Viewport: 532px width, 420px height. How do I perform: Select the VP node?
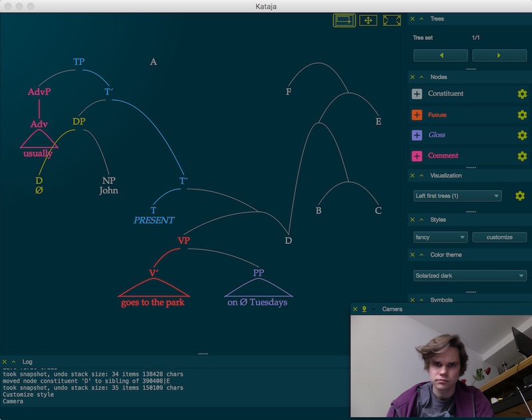point(184,241)
